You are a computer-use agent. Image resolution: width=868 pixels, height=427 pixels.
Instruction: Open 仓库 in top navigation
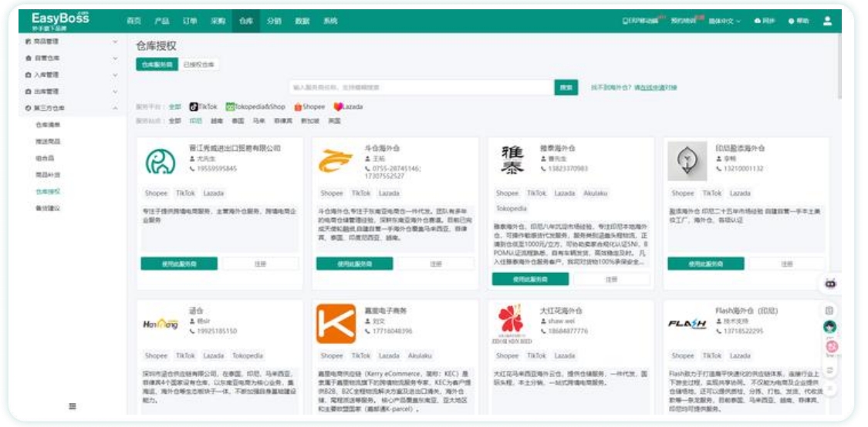246,21
